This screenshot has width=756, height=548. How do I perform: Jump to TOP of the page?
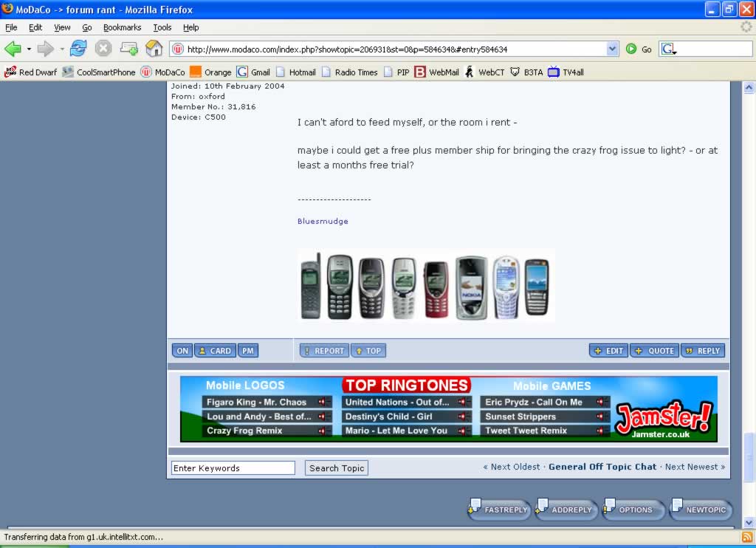(x=368, y=351)
